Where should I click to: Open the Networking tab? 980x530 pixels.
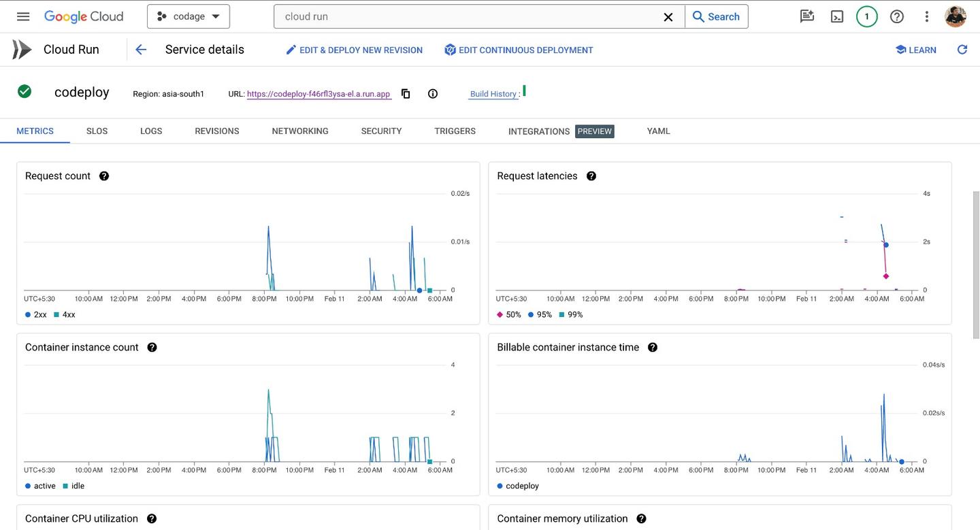(x=300, y=131)
